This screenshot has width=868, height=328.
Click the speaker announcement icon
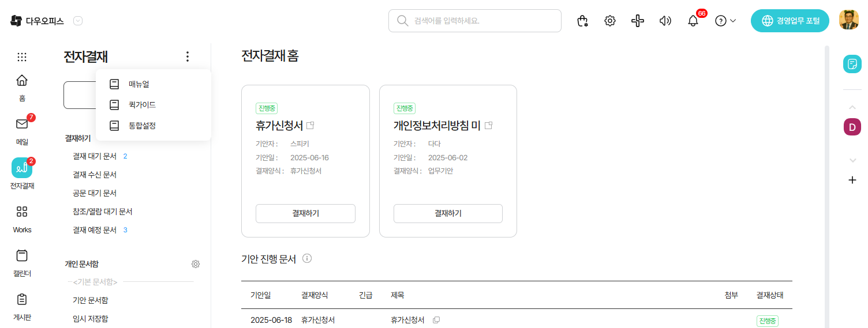coord(665,21)
